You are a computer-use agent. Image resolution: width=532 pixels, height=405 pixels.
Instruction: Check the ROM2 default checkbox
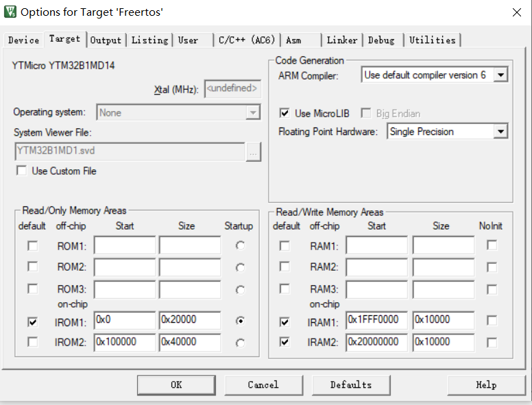(33, 267)
